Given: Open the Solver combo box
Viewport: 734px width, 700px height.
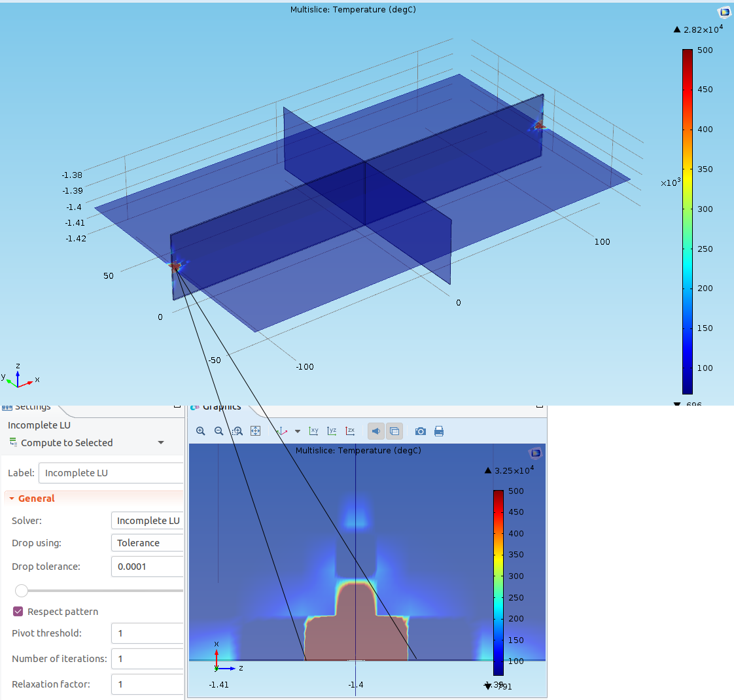Looking at the screenshot, I should 148,521.
